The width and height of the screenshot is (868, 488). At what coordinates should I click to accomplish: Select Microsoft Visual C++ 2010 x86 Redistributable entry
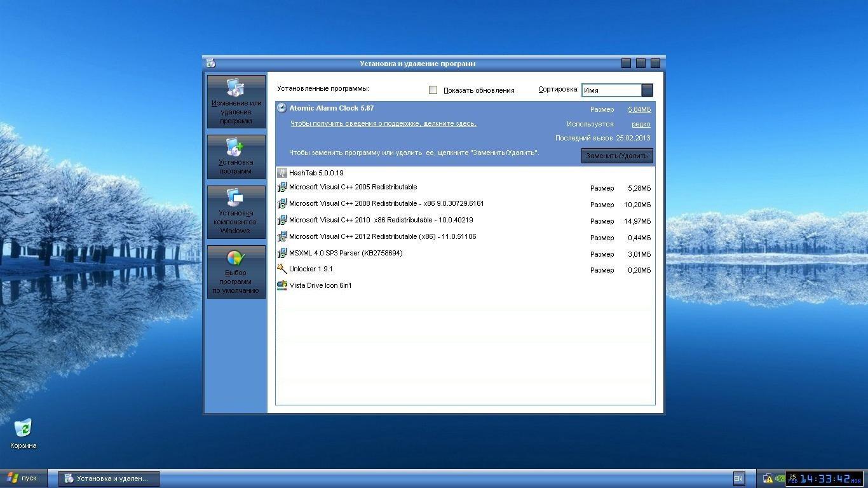coord(381,220)
